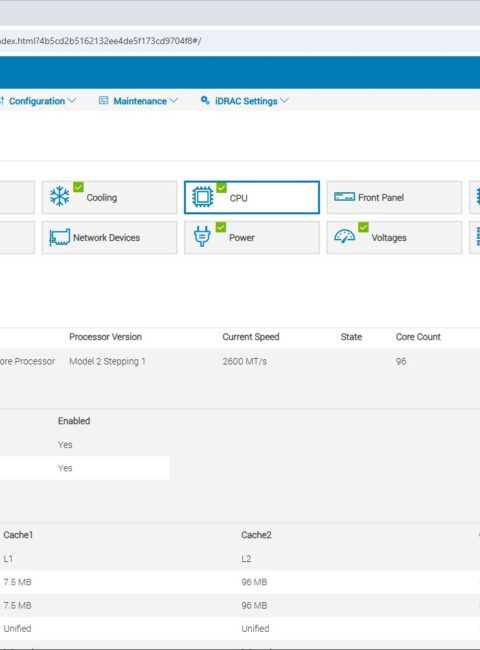Click the Front Panel icon
480x650 pixels.
344,196
